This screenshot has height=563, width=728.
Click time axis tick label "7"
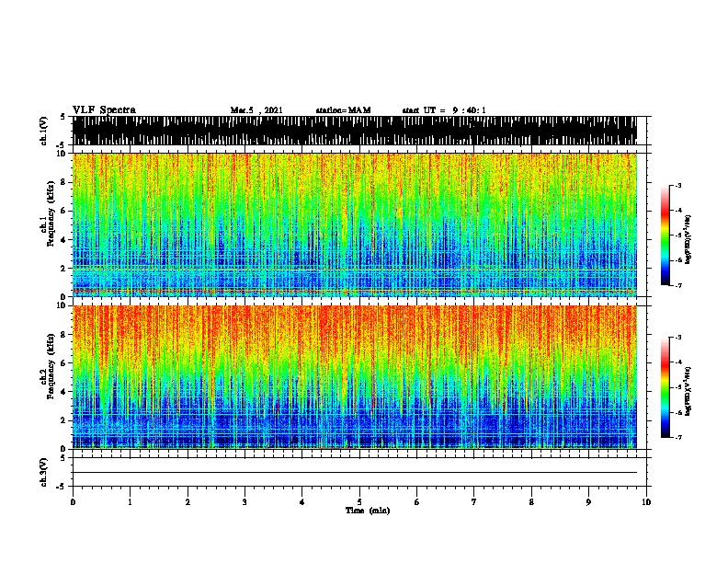click(x=474, y=502)
